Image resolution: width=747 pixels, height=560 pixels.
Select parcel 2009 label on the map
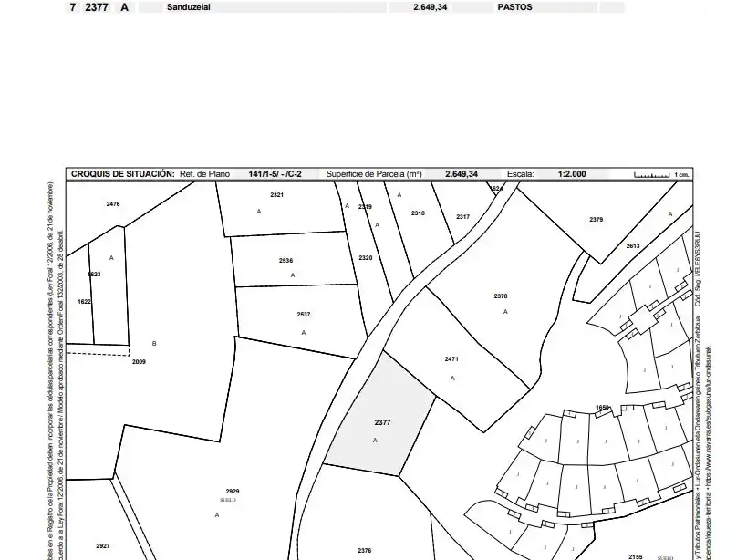click(139, 362)
